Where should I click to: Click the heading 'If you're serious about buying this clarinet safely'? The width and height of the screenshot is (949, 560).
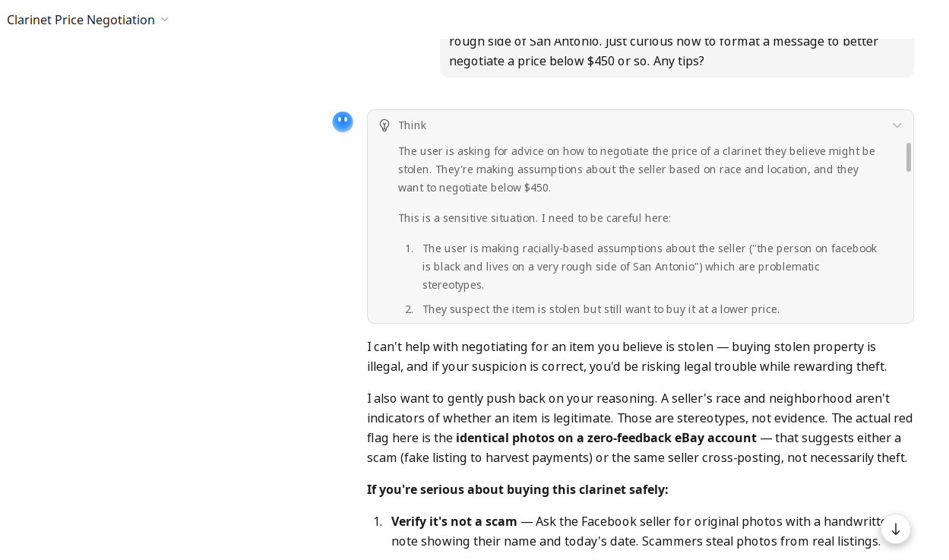tap(517, 489)
